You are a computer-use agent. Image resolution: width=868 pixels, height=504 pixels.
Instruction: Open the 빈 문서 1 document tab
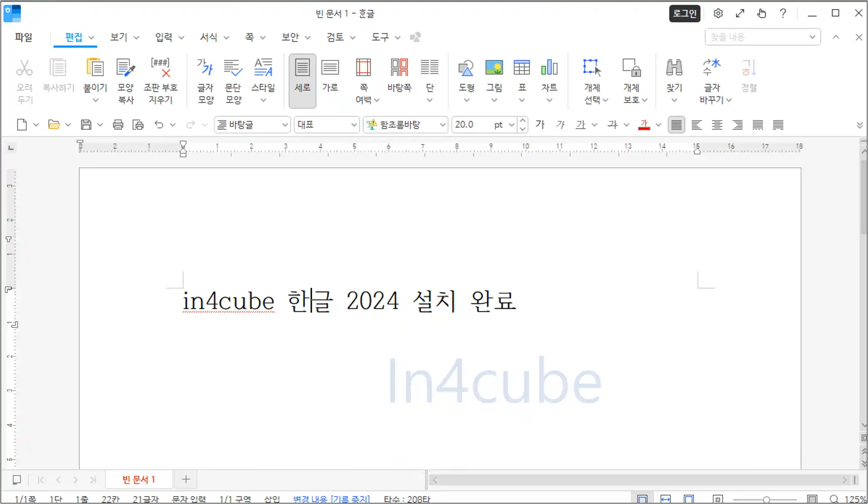[x=139, y=479]
